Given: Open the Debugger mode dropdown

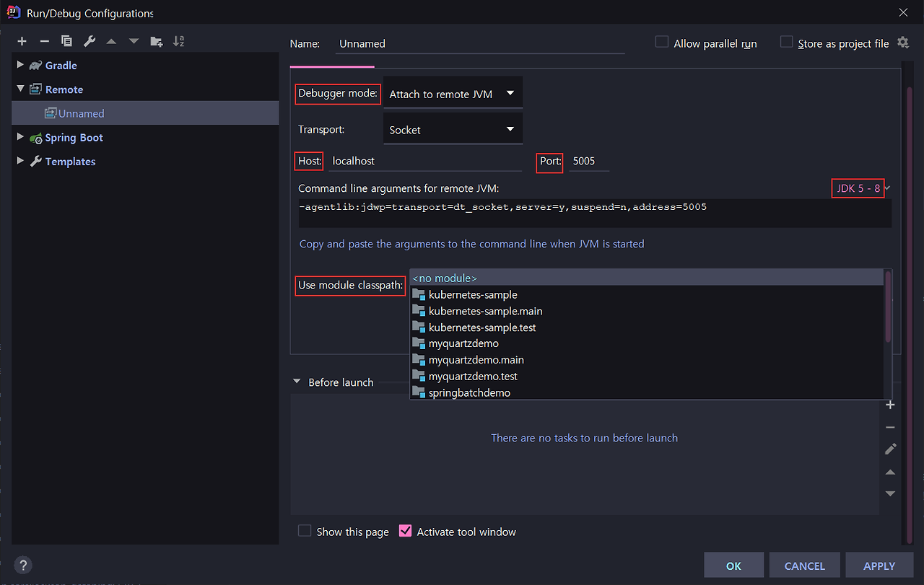Looking at the screenshot, I should 453,92.
